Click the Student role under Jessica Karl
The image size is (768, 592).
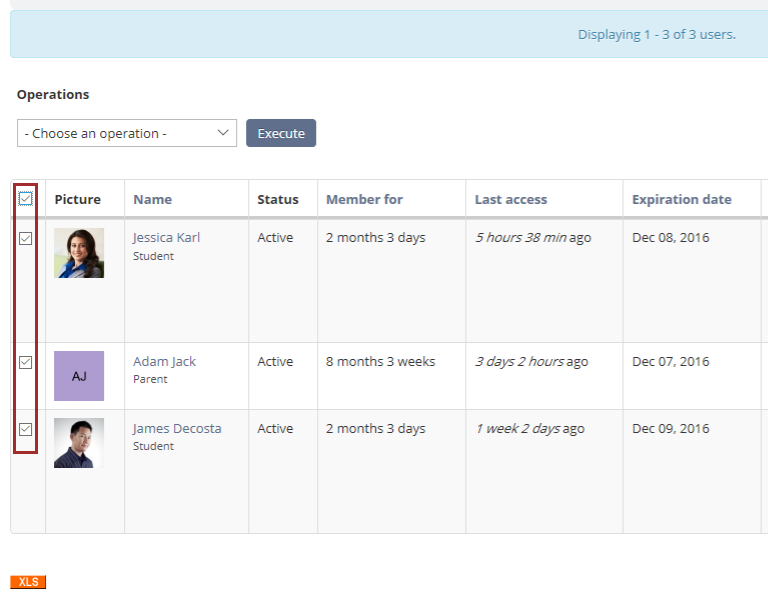click(153, 256)
